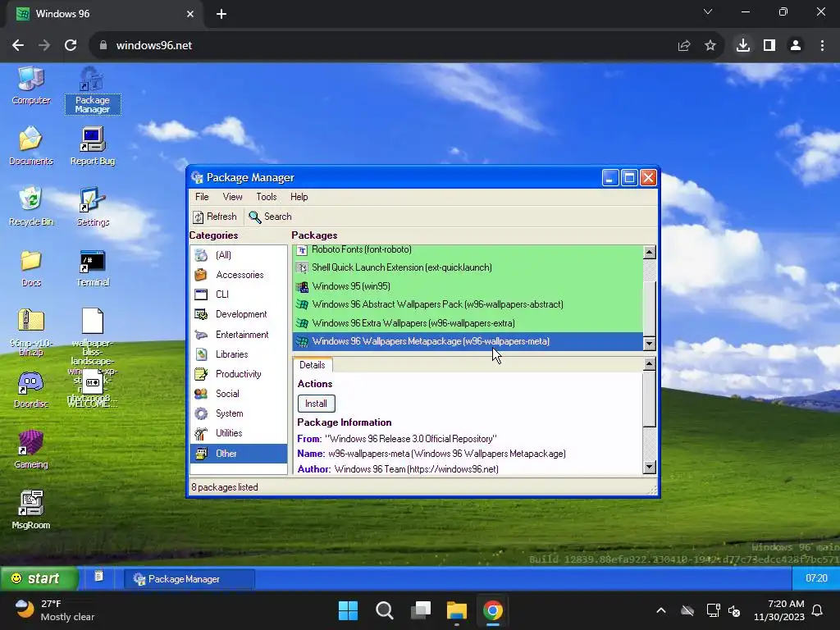Select Windows 96 Extra Wallpapers package
Screen dimensions: 840x630
468,323
